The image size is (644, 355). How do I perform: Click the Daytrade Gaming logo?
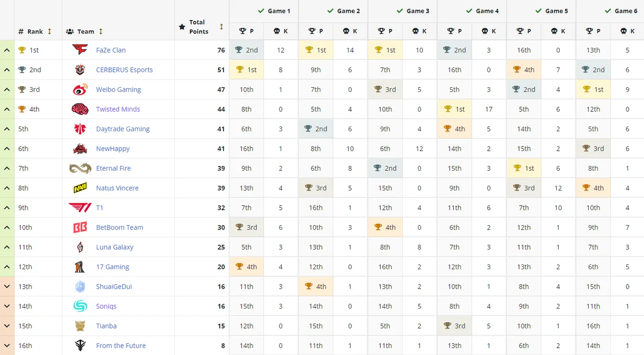tap(80, 129)
